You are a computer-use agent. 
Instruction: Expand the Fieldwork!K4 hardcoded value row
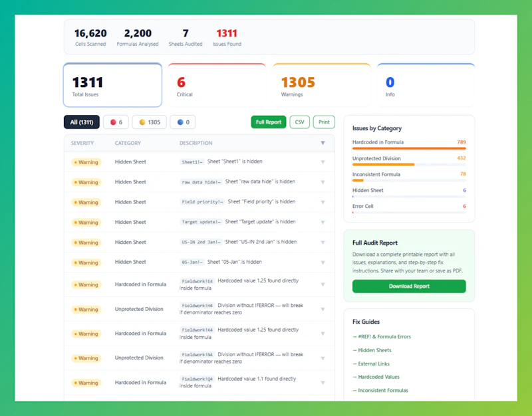(x=323, y=334)
